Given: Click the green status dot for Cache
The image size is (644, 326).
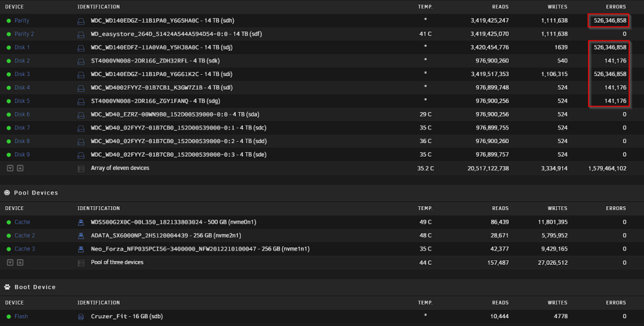Looking at the screenshot, I should tap(8, 222).
